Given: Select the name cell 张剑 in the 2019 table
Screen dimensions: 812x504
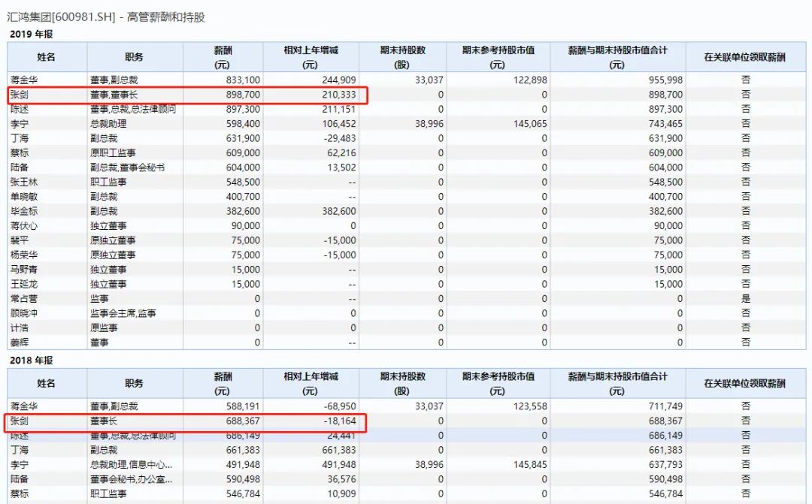Looking at the screenshot, I should click(x=19, y=95).
